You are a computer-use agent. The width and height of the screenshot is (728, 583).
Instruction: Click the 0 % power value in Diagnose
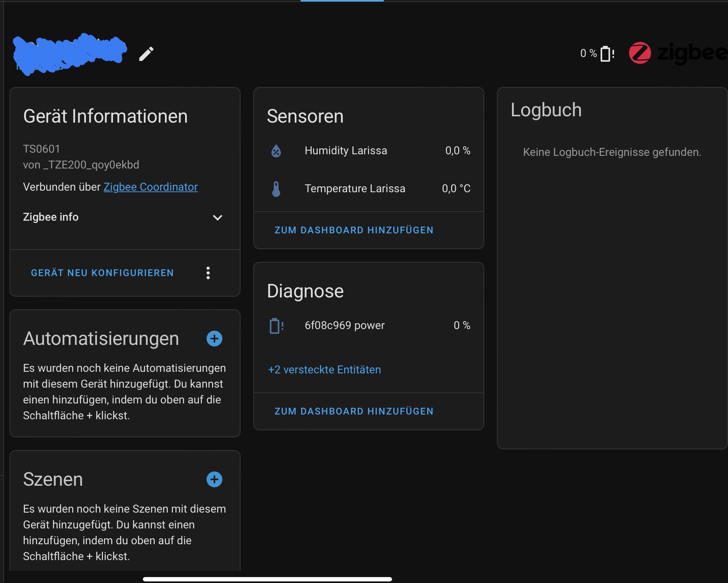[x=462, y=326]
